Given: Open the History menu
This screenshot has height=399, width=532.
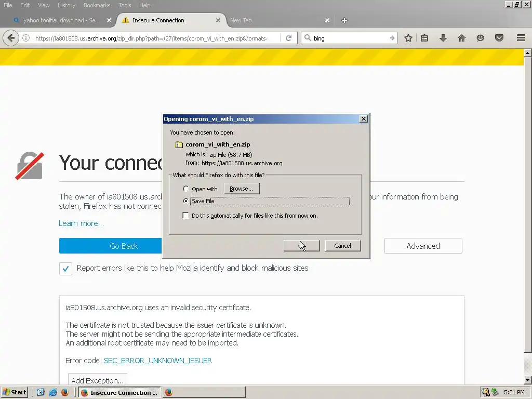Looking at the screenshot, I should (x=66, y=5).
